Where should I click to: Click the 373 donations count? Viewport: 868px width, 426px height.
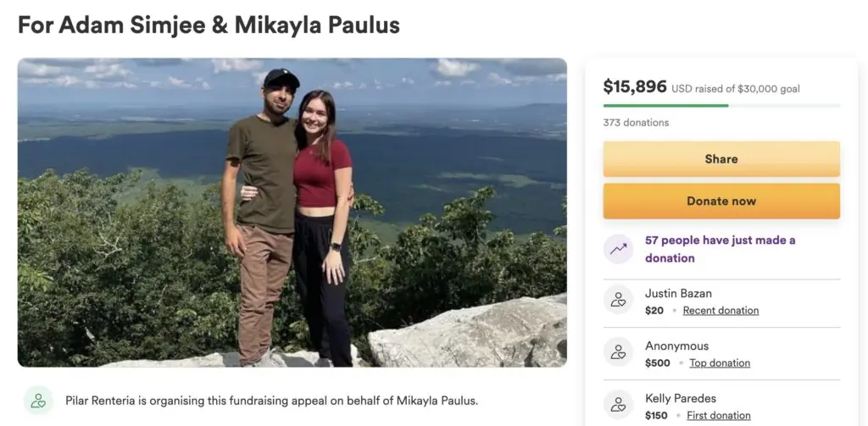coord(636,123)
